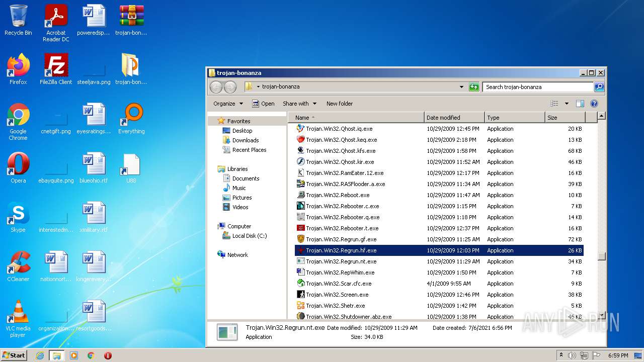Select Trojan.Win32.RamEater.12.exe file
Viewport: 644px width, 362px height.
click(x=439, y=173)
